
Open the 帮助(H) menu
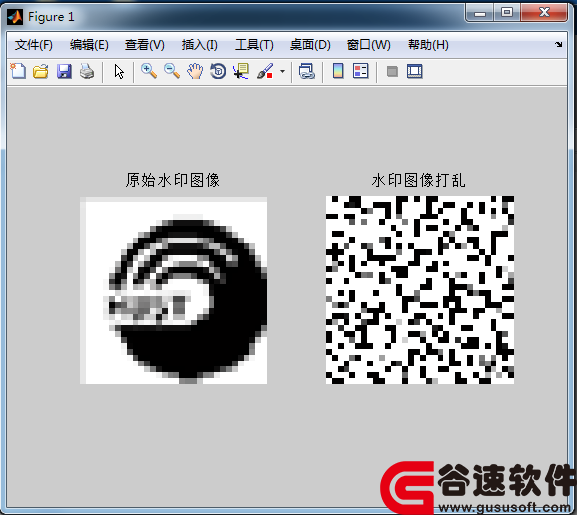[428, 45]
